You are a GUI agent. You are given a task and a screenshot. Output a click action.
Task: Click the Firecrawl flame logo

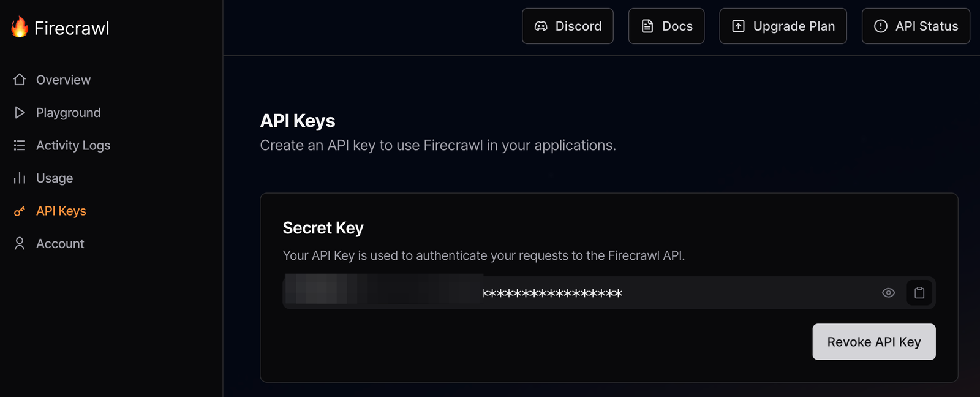pos(20,27)
